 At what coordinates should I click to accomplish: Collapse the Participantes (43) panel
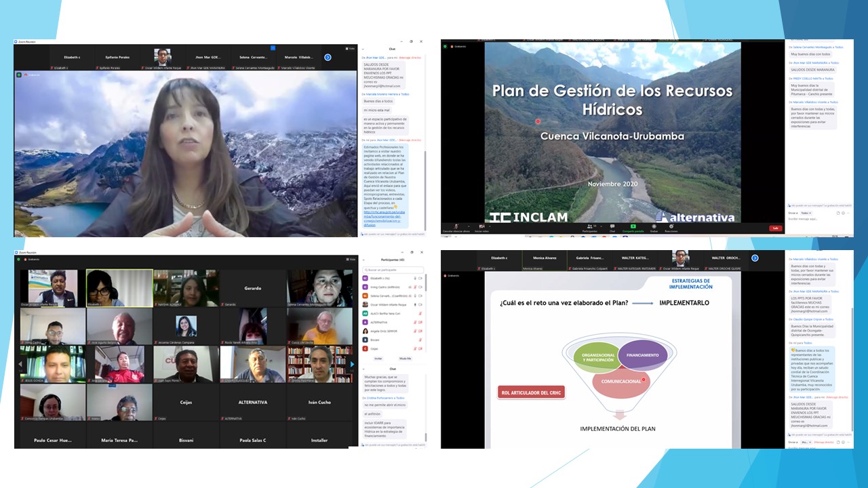(x=364, y=260)
